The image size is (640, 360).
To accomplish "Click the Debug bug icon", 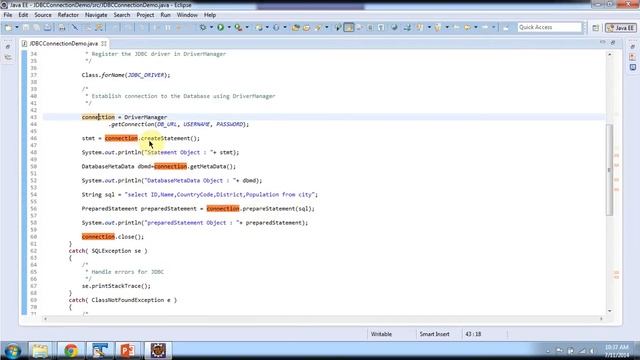I will tap(203, 27).
